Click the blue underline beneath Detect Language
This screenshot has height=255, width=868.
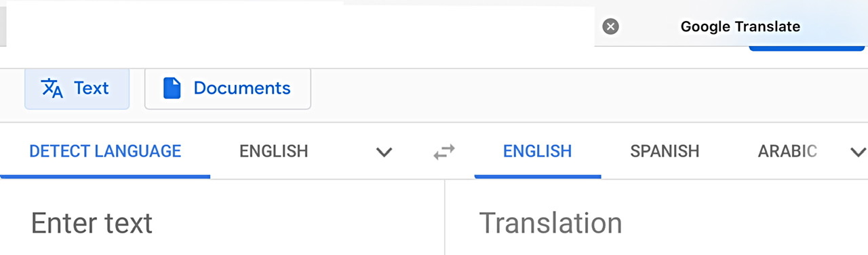[105, 176]
